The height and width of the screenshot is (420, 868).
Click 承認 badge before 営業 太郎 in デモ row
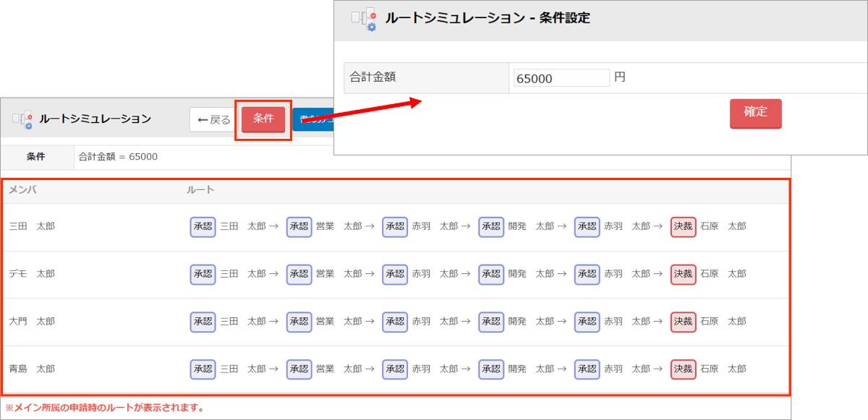tap(299, 274)
